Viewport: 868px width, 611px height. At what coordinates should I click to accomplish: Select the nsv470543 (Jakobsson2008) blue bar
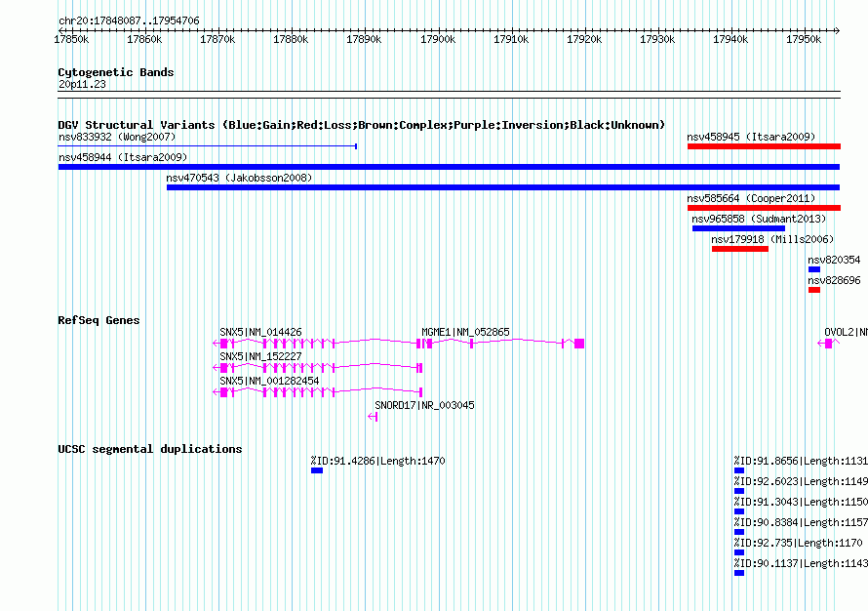point(503,187)
